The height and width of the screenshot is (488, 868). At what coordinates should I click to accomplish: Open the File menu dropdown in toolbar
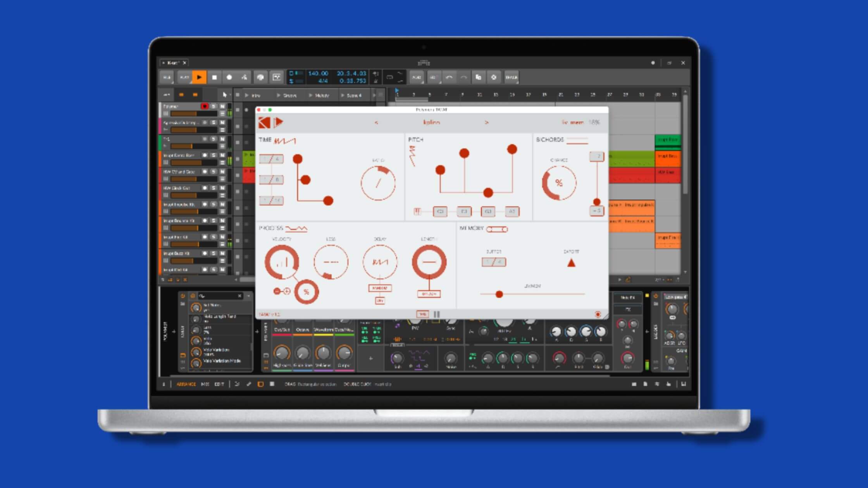[167, 77]
